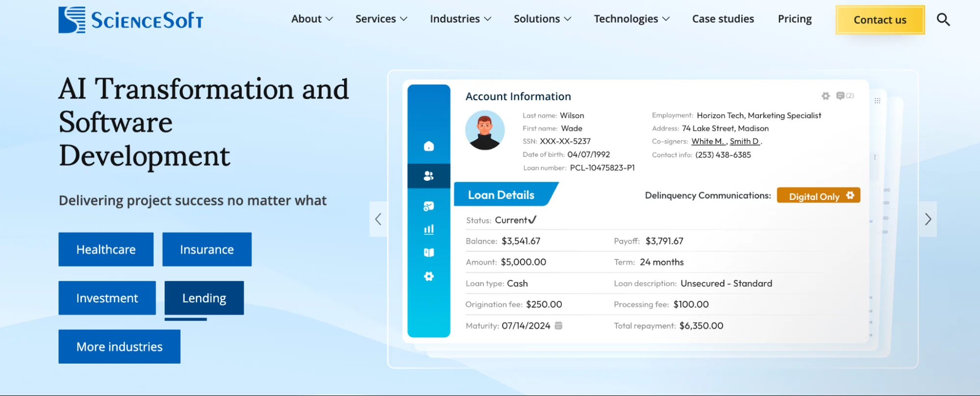Click the Status Current value
This screenshot has width=980, height=396.
516,220
